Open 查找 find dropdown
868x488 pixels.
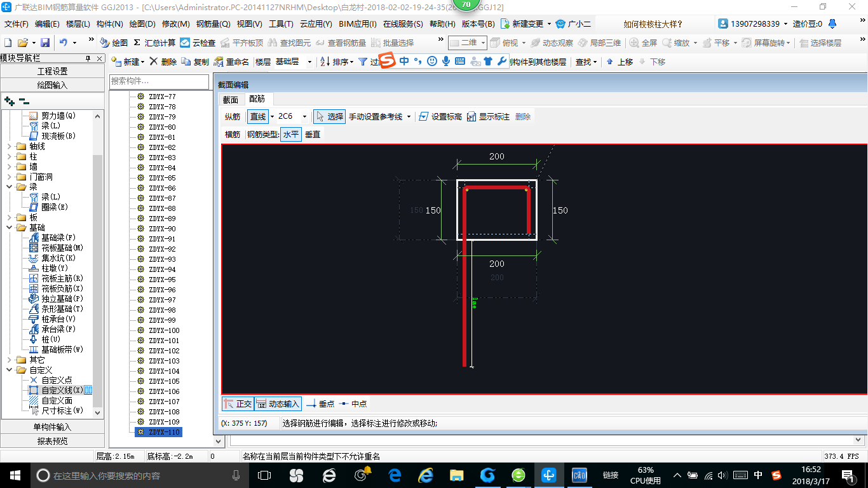click(x=586, y=62)
